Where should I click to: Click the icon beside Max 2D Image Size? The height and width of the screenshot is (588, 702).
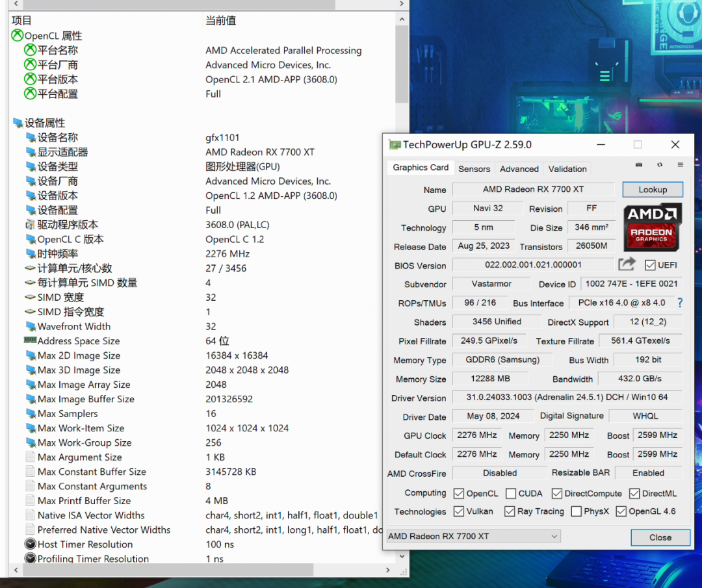[x=31, y=355]
